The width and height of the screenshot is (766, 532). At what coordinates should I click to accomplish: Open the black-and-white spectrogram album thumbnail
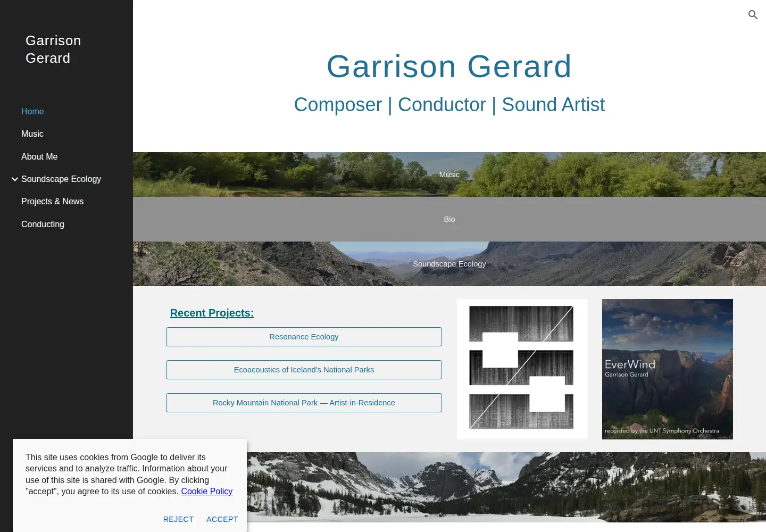(x=522, y=369)
